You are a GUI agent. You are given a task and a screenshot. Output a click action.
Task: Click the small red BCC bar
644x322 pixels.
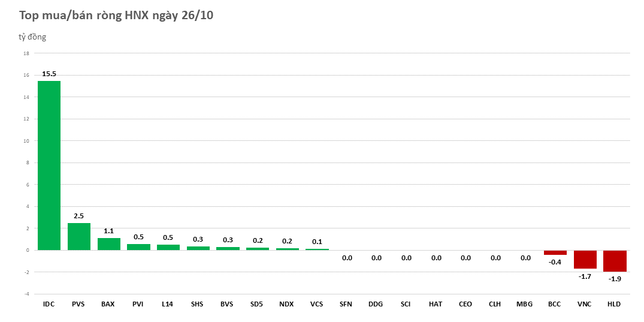coord(555,252)
